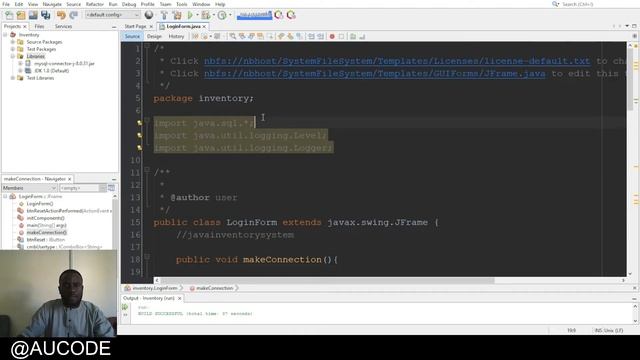Screen dimensions: 640x360
Task: Click the second profiler icon after memory bar
Action: click(291, 15)
